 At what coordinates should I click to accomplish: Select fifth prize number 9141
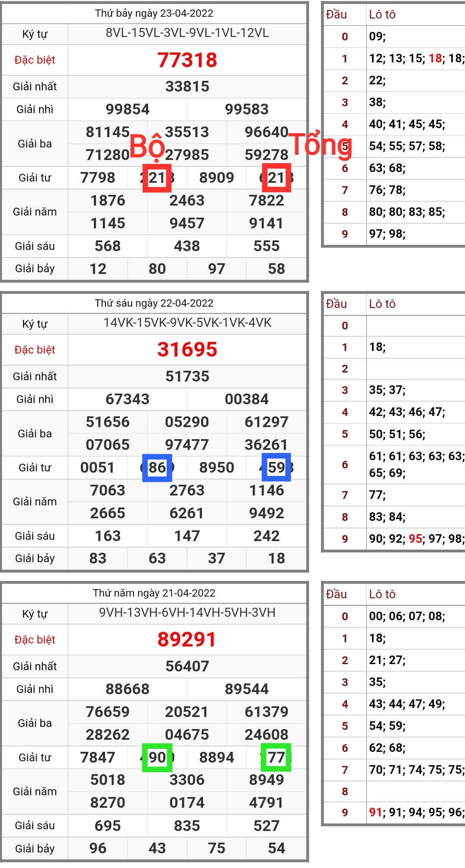267,223
